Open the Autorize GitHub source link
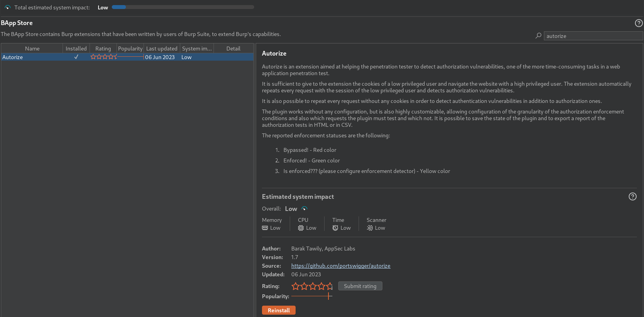Screen dimensions: 644x317 point(341,266)
